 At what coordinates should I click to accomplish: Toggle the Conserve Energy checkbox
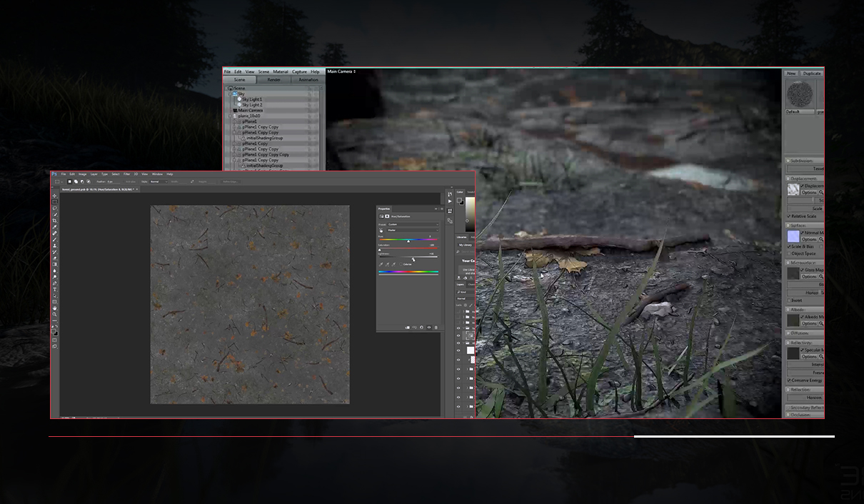click(789, 380)
